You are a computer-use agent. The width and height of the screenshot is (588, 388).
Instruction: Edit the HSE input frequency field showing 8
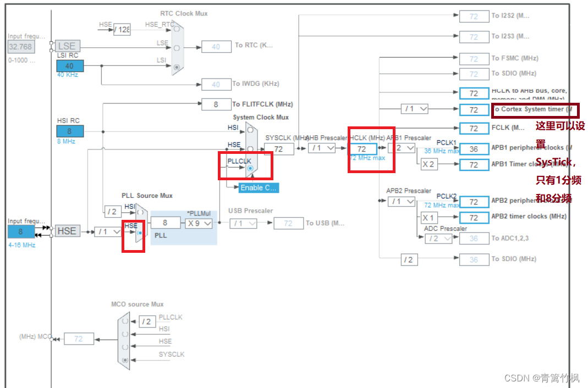pyautogui.click(x=20, y=231)
